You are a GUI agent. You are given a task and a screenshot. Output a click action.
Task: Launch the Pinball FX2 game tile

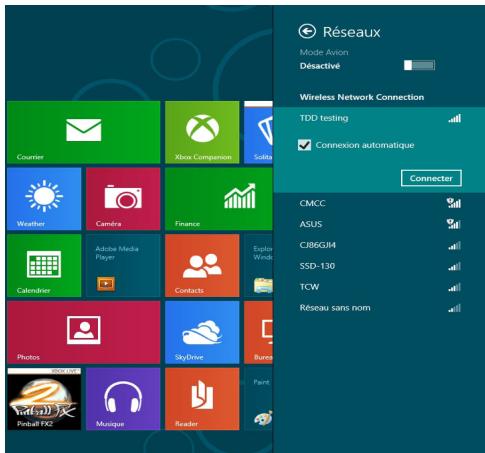click(x=44, y=399)
